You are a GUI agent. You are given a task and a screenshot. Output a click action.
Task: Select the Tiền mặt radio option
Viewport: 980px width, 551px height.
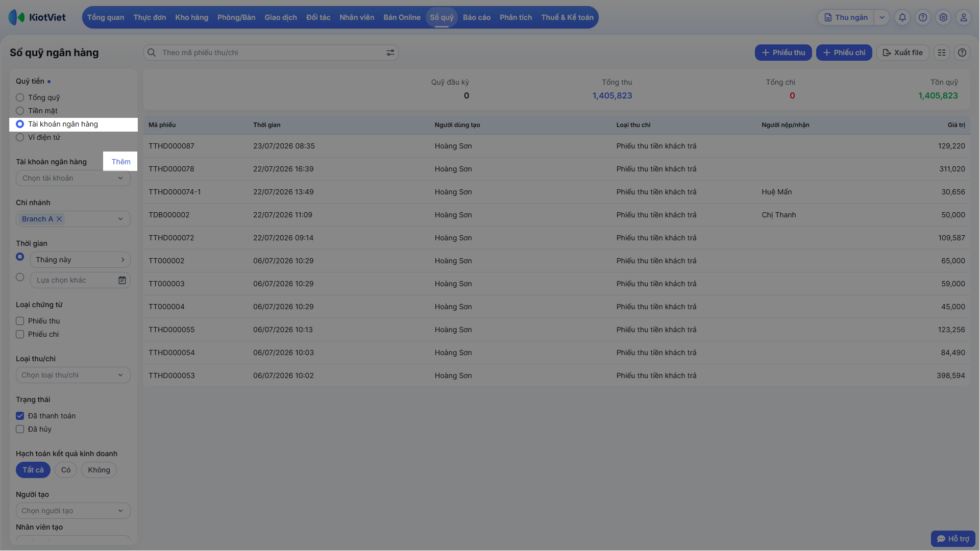20,111
